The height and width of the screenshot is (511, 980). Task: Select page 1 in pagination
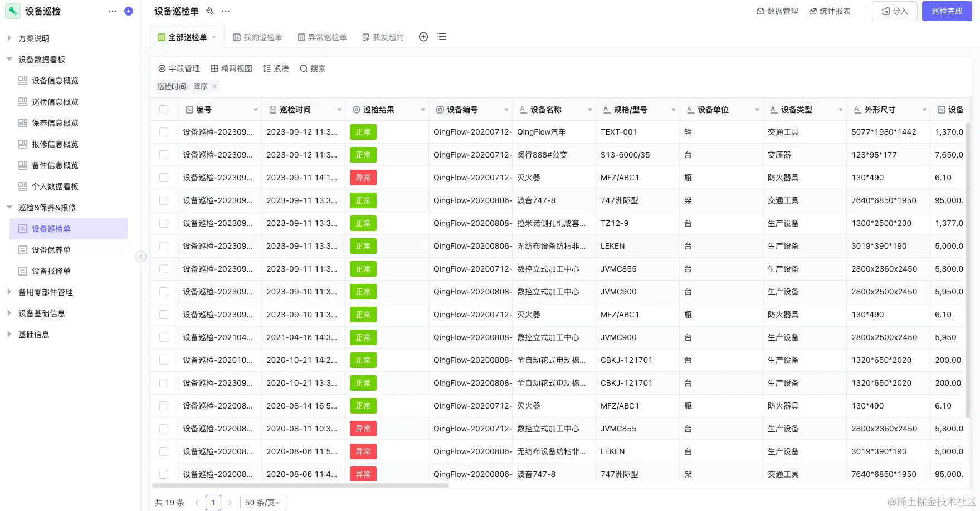213,503
